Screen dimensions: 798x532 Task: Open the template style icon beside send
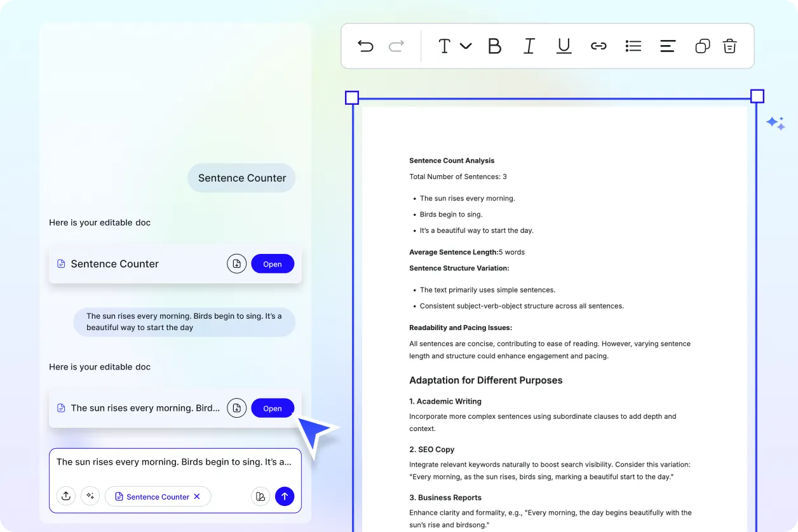tap(260, 496)
